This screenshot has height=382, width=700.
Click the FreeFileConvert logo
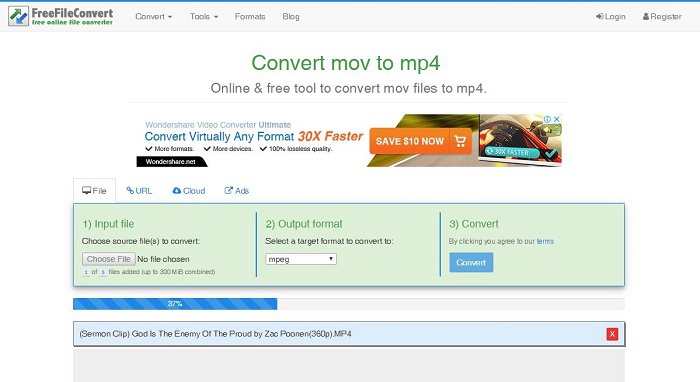click(x=60, y=16)
